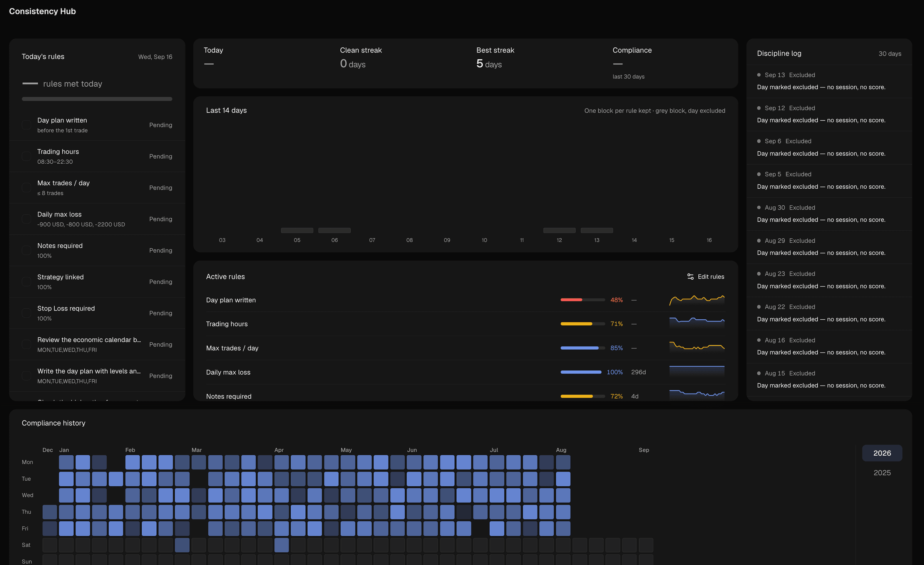The width and height of the screenshot is (924, 565).
Task: Toggle the Strategy linked checkbox
Action: pos(27,282)
